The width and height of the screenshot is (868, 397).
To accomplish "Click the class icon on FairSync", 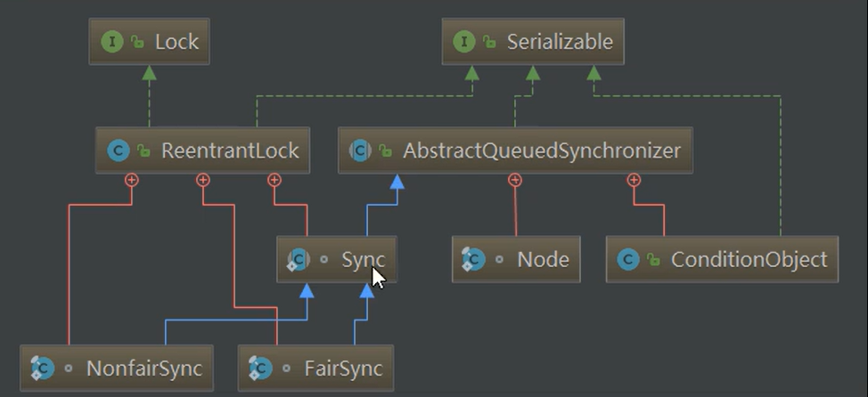I will point(259,369).
